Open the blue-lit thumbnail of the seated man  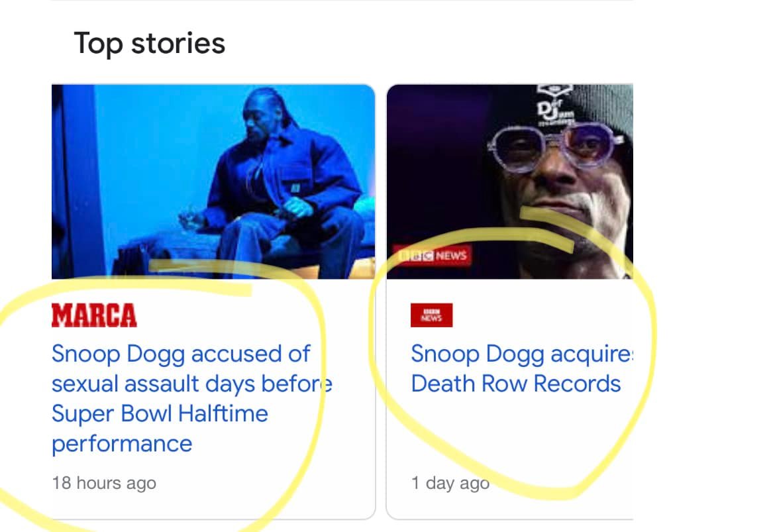tap(213, 181)
